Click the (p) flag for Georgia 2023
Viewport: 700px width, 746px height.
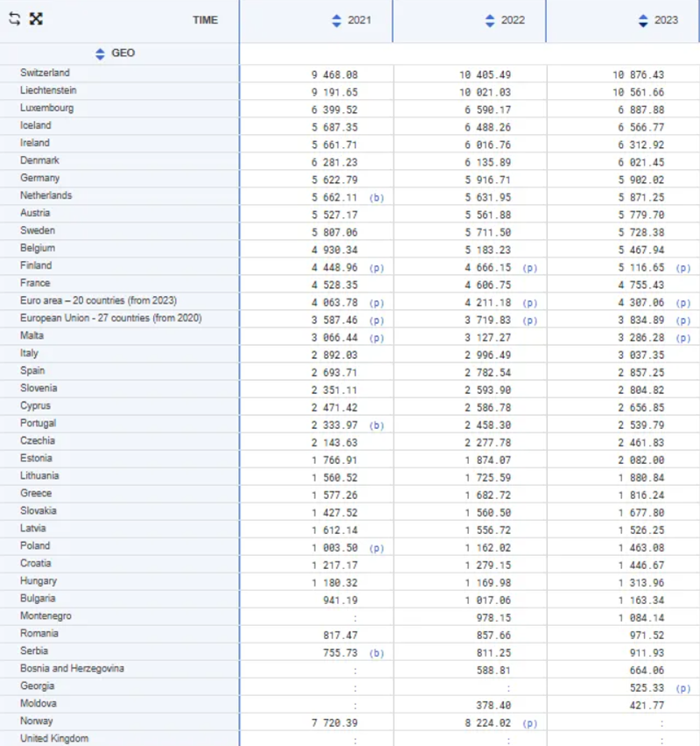682,688
